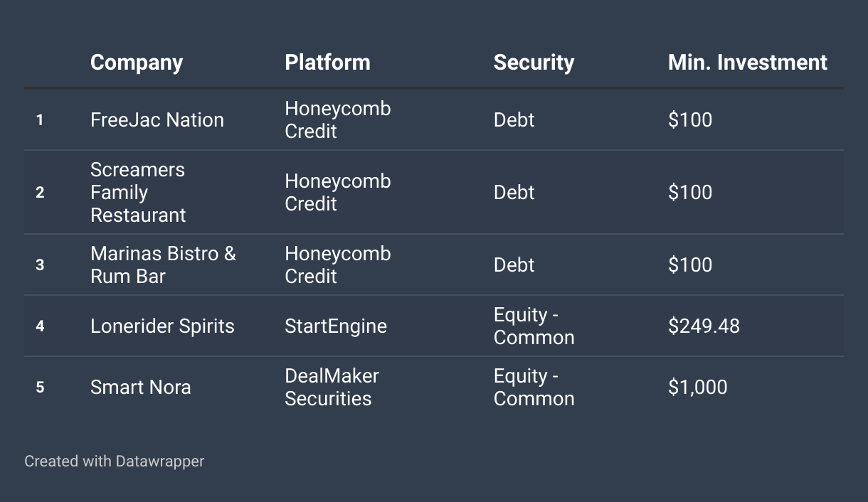Click the Min. Investment column header
Image resolution: width=868 pixels, height=502 pixels.
click(747, 63)
